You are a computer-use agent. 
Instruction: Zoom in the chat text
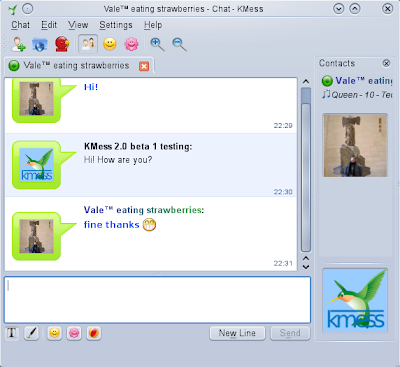click(157, 44)
